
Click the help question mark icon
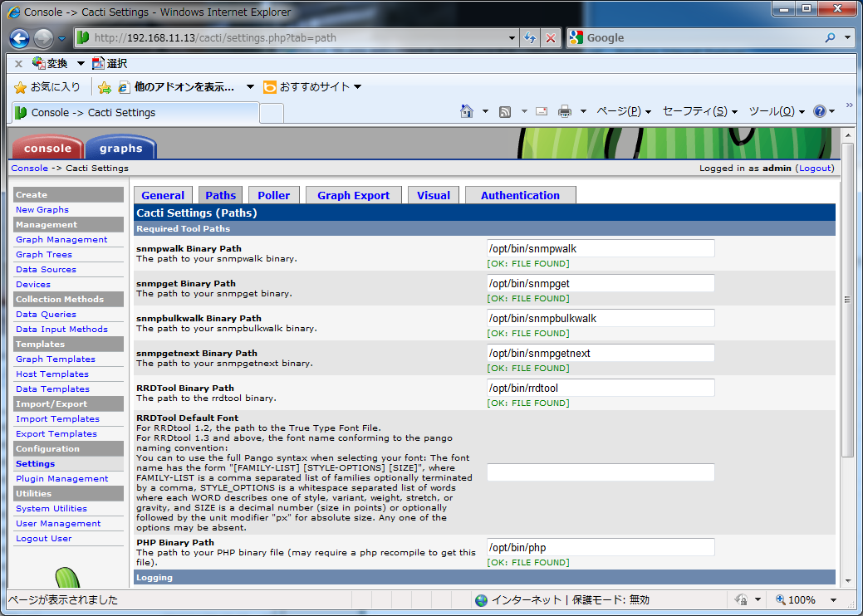pos(820,111)
